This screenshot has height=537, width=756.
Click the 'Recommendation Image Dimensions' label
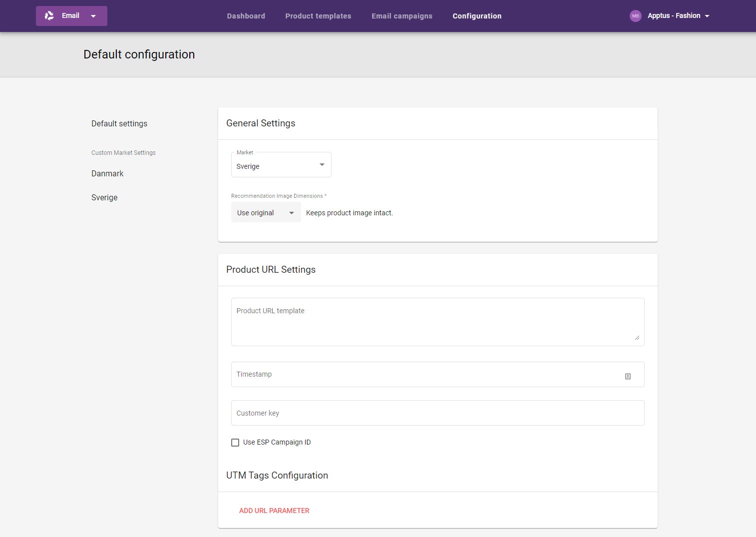(279, 196)
